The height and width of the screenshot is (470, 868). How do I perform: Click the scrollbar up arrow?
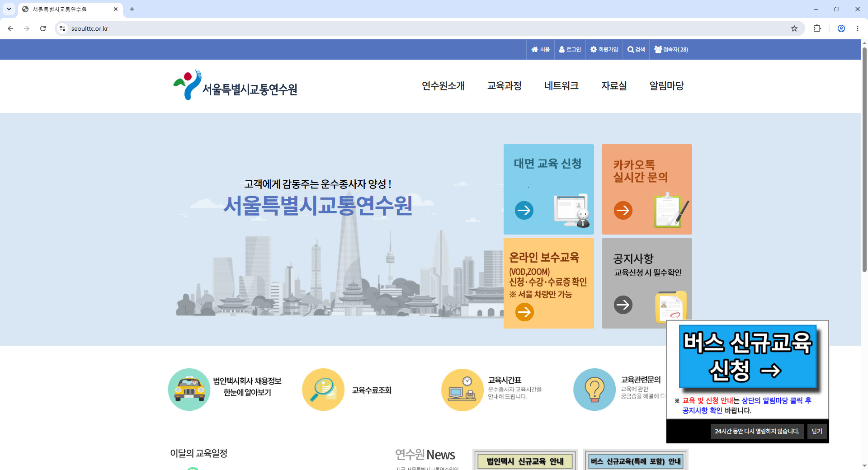click(864, 43)
